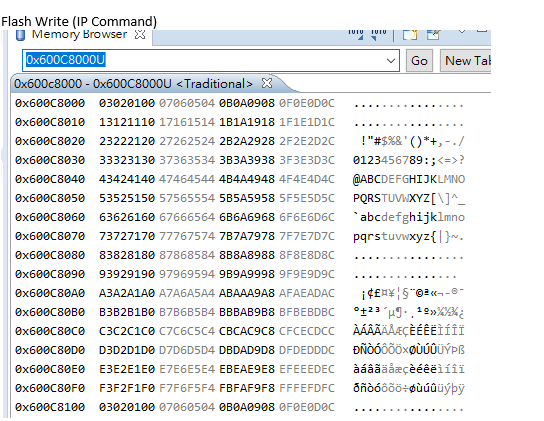Click hex cell 0F0E0D0C in row 0x600C8100
Image resolution: width=544 pixels, height=421 pixels.
(x=307, y=407)
